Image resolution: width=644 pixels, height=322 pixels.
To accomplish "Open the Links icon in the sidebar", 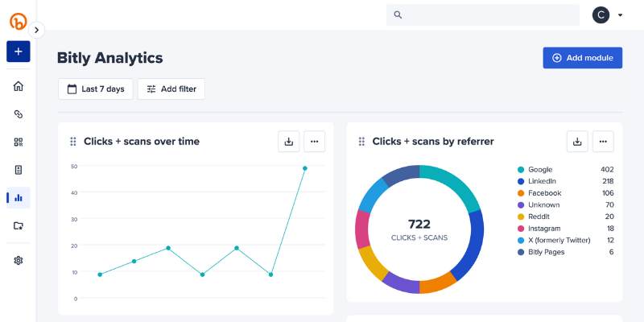I will click(18, 114).
